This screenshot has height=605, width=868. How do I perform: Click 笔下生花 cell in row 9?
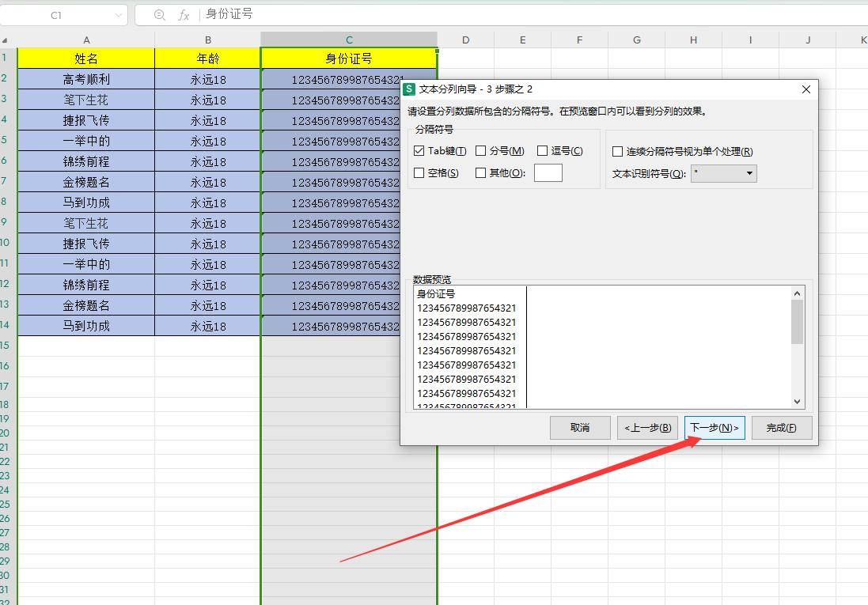tap(86, 224)
